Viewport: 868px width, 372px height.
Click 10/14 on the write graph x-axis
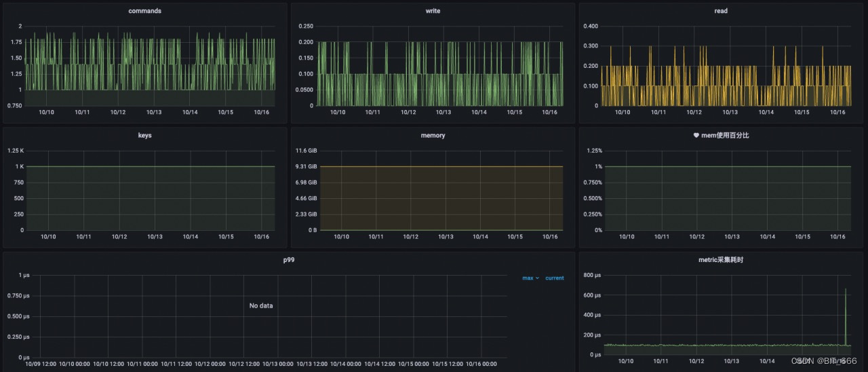[479, 113]
